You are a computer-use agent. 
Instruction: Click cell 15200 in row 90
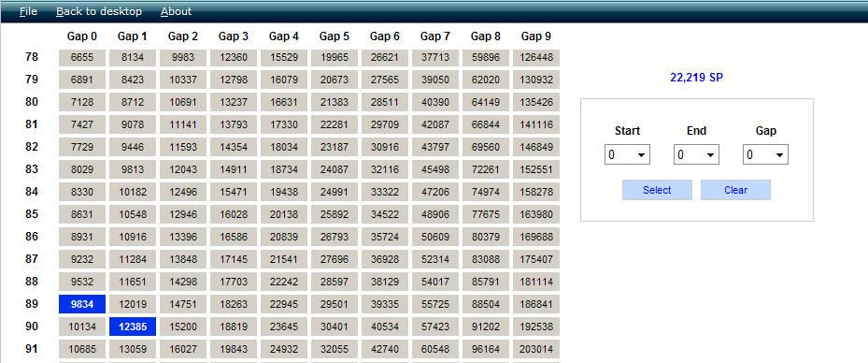[183, 327]
